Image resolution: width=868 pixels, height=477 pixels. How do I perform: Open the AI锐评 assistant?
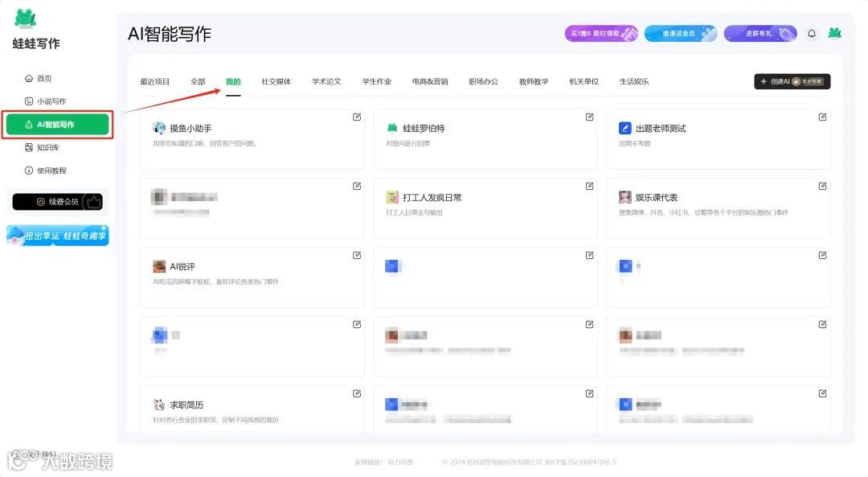coord(252,277)
